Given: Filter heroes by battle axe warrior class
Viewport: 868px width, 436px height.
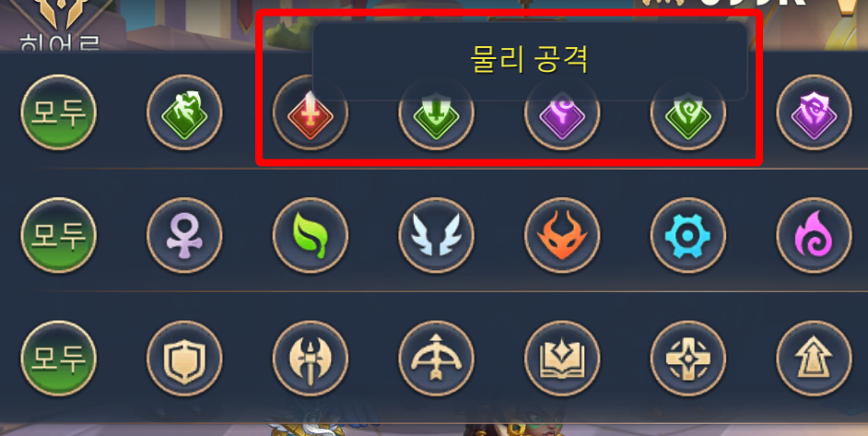Looking at the screenshot, I should [x=310, y=359].
